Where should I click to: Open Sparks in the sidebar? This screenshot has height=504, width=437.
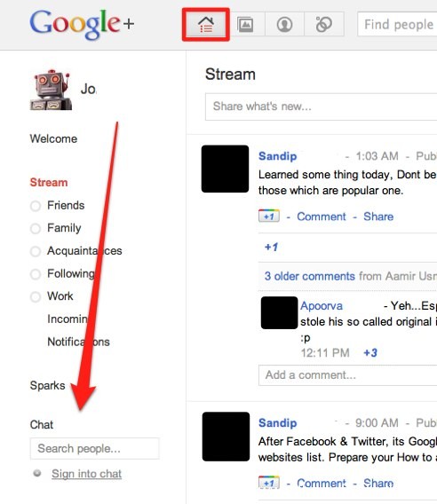(x=48, y=385)
